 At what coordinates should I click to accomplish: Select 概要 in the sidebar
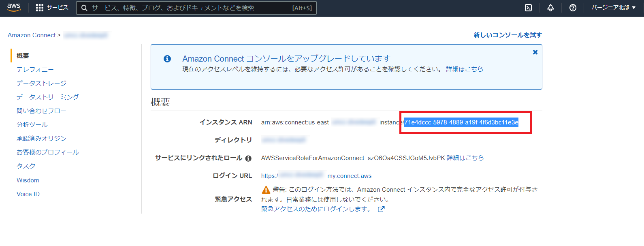[23, 56]
